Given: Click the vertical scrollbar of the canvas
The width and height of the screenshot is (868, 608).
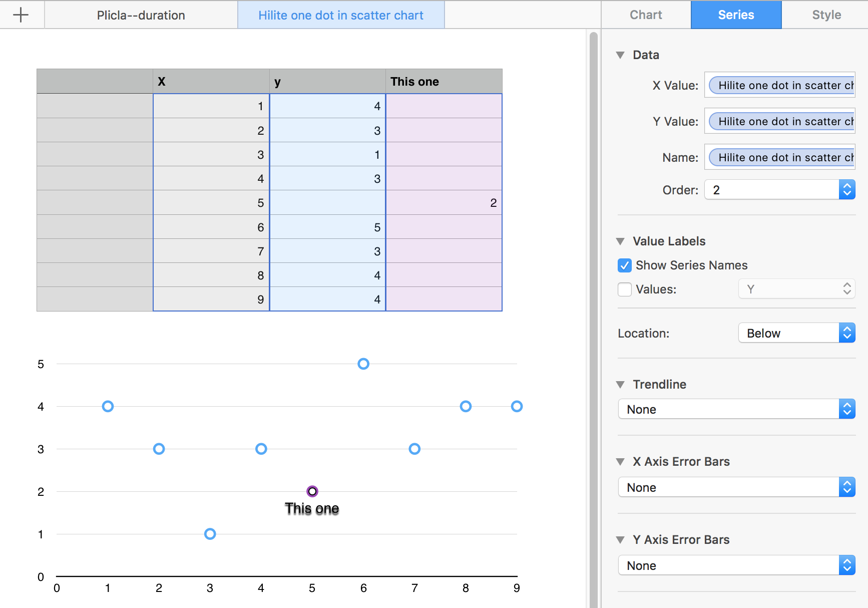Looking at the screenshot, I should point(594,300).
